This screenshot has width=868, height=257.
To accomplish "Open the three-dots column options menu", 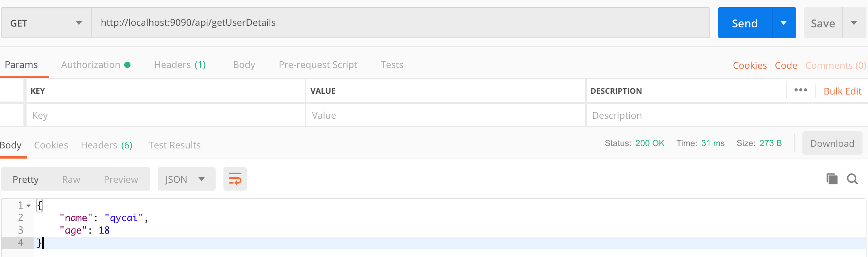I will (800, 90).
